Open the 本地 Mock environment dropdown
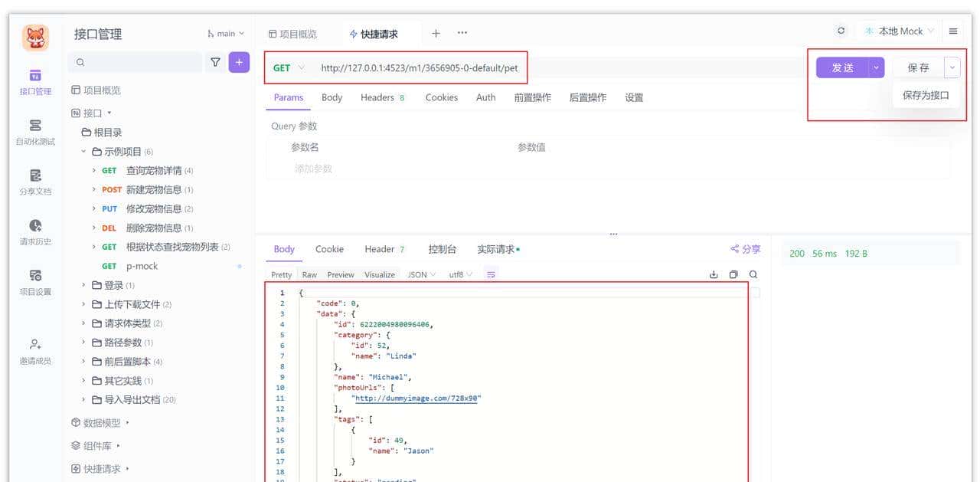 pyautogui.click(x=900, y=31)
